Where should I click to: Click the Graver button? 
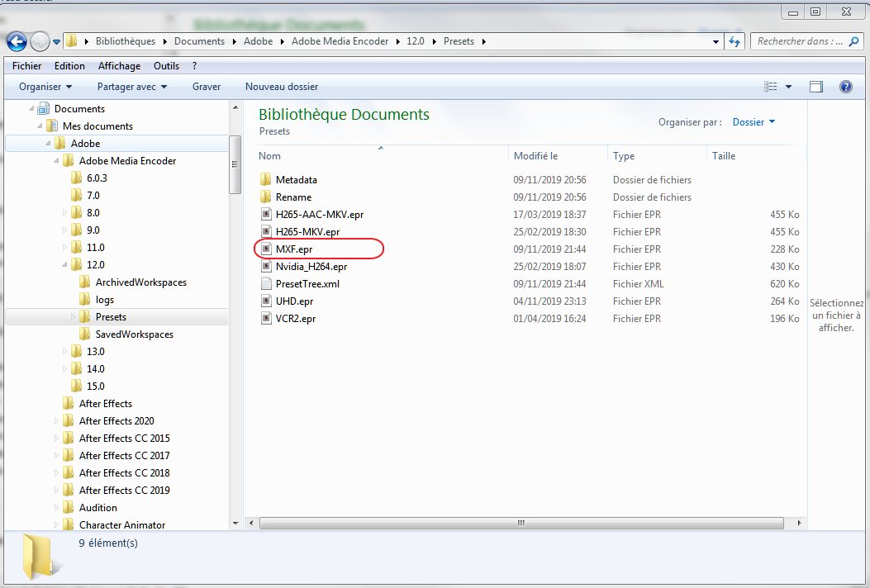[207, 87]
